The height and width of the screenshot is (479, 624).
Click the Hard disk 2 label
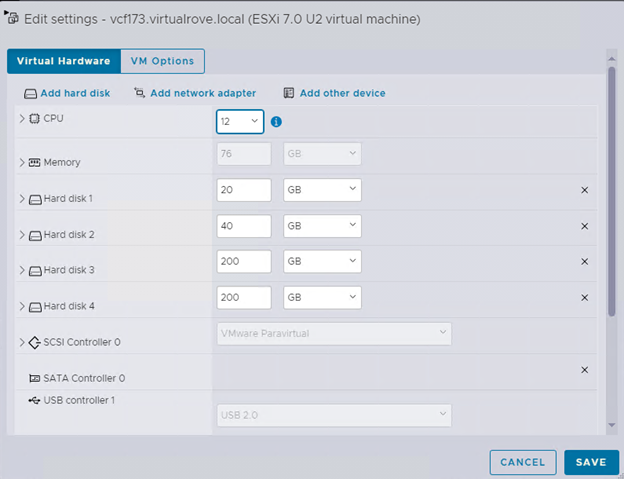pyautogui.click(x=69, y=235)
